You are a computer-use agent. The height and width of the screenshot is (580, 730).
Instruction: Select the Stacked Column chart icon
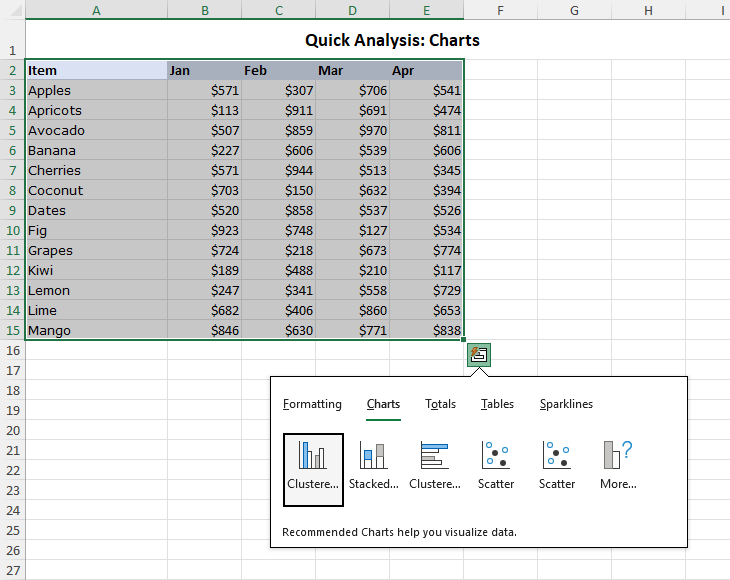pyautogui.click(x=373, y=470)
